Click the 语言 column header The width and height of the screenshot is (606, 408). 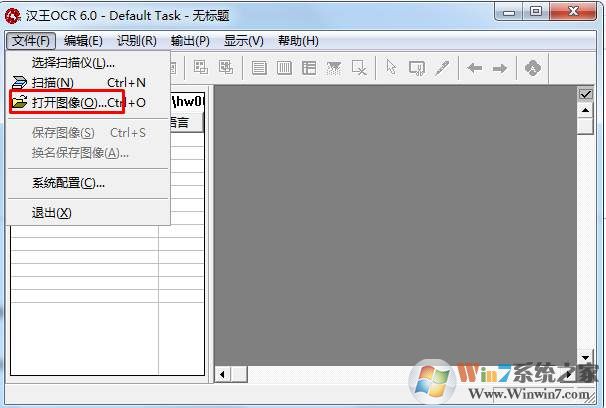(x=186, y=123)
